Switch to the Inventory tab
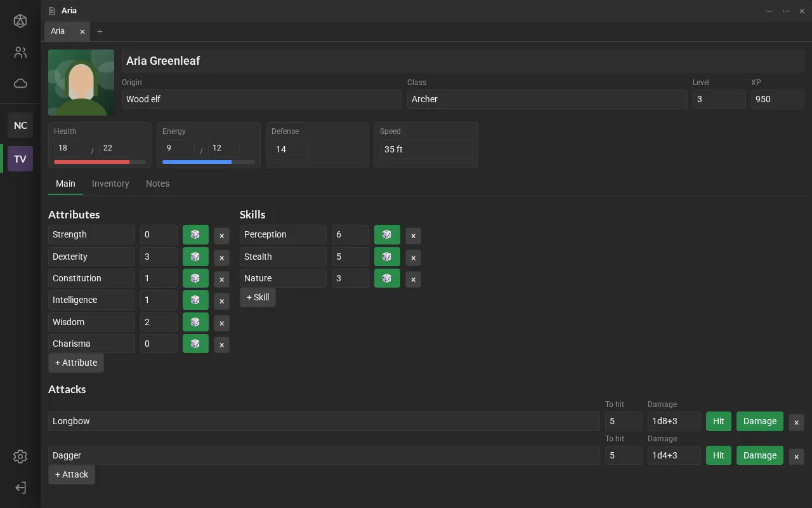812x508 pixels. 110,184
